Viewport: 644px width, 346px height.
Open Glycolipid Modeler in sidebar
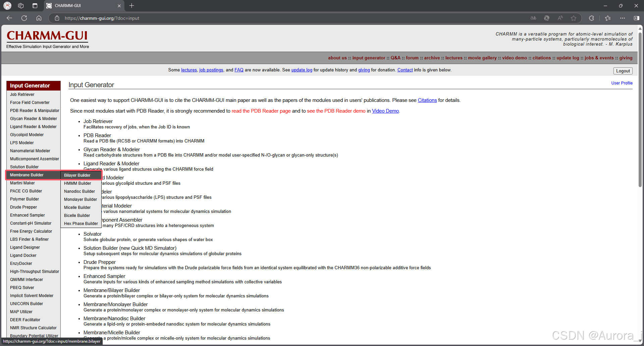point(34,135)
